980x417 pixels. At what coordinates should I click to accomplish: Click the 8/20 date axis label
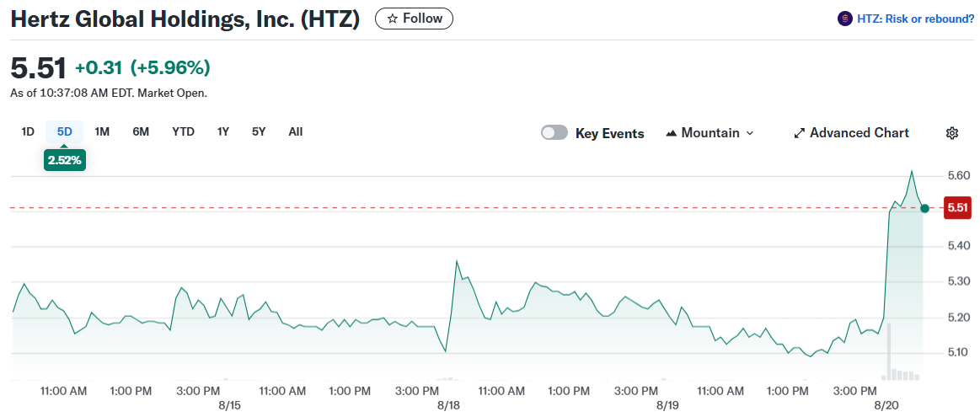pos(885,406)
